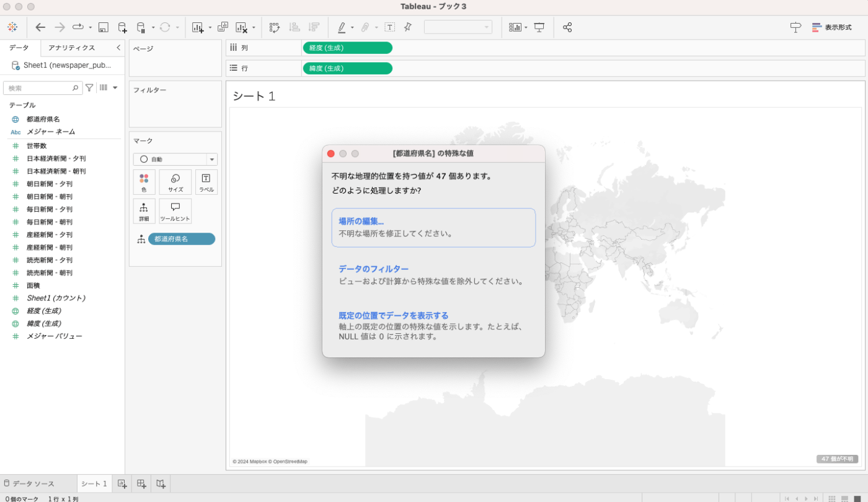This screenshot has width=868, height=502.
Task: Click 場所の編集 option in dialog
Action: 433,228
